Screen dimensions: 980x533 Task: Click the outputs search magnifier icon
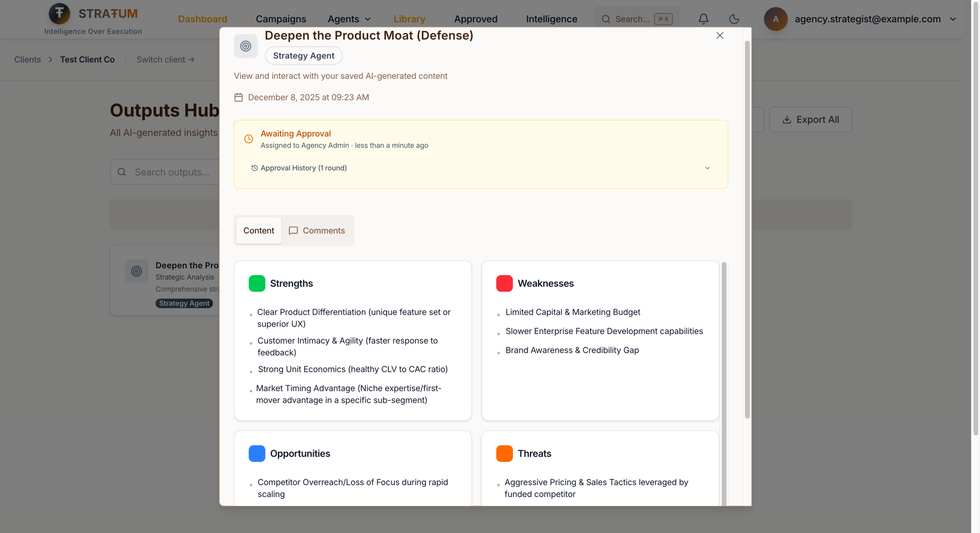coord(122,172)
